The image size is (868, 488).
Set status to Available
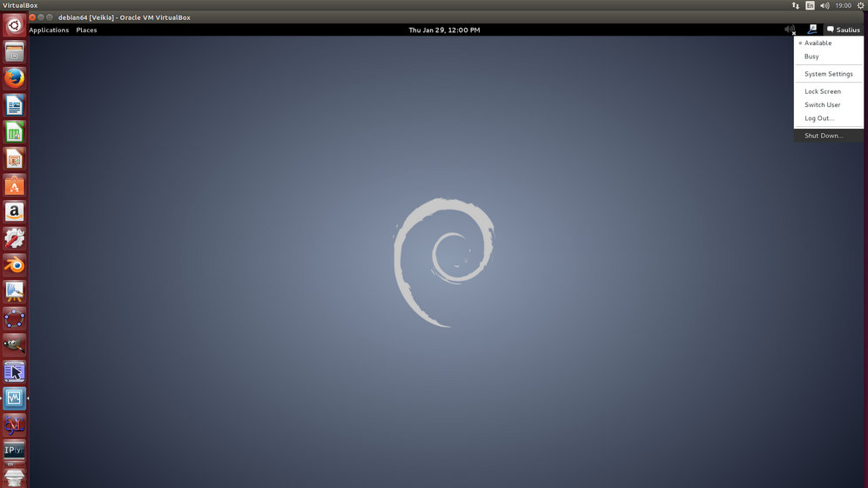pyautogui.click(x=818, y=43)
